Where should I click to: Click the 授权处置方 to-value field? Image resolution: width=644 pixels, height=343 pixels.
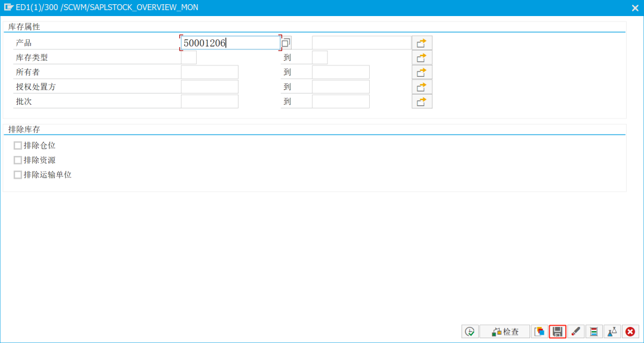pos(340,87)
